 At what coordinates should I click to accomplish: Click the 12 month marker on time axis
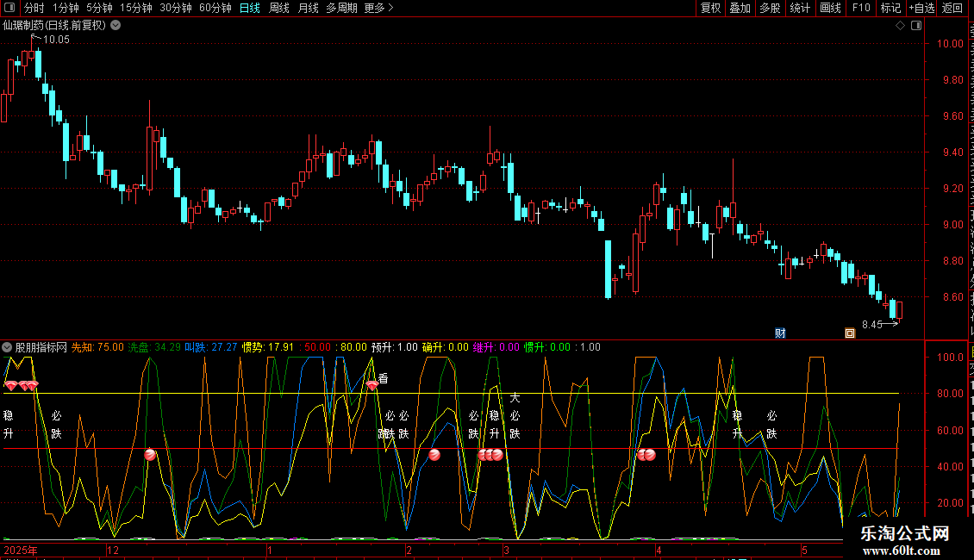point(112,550)
